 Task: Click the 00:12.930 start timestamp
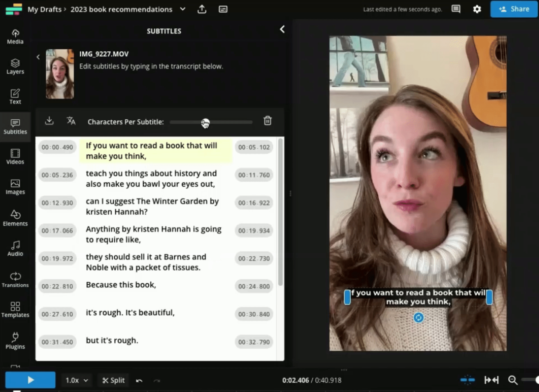point(57,203)
